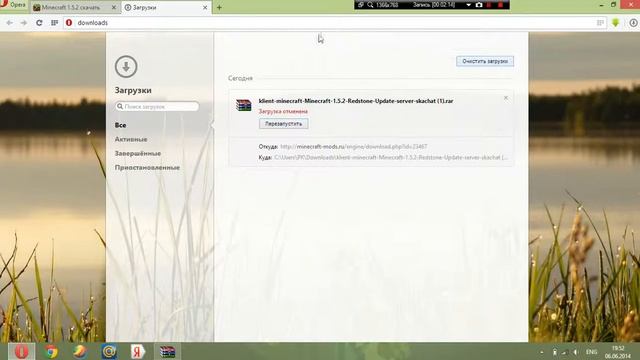Open the recorder dropdown arrow
This screenshot has width=640, height=360.
tap(469, 5)
